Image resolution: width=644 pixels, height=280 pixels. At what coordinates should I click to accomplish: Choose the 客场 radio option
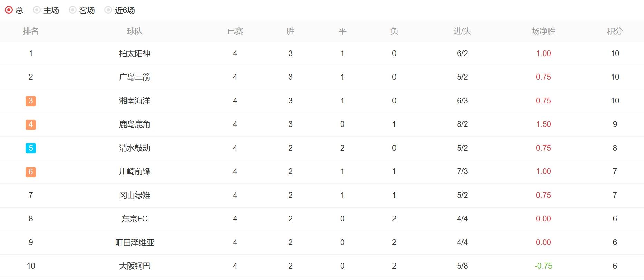[x=72, y=10]
